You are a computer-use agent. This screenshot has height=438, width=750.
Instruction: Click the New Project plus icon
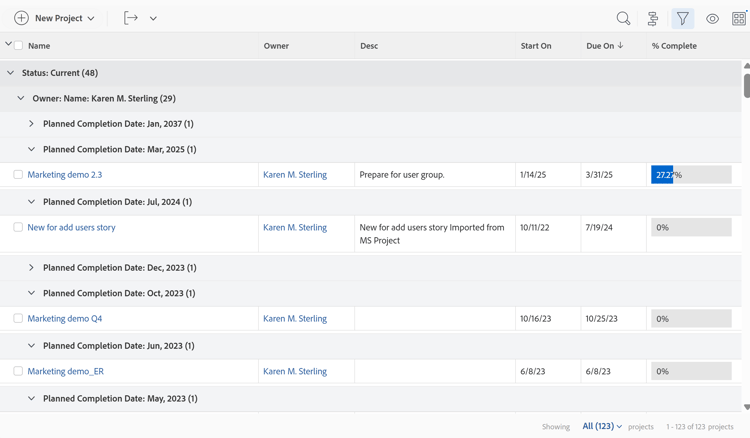click(x=21, y=18)
